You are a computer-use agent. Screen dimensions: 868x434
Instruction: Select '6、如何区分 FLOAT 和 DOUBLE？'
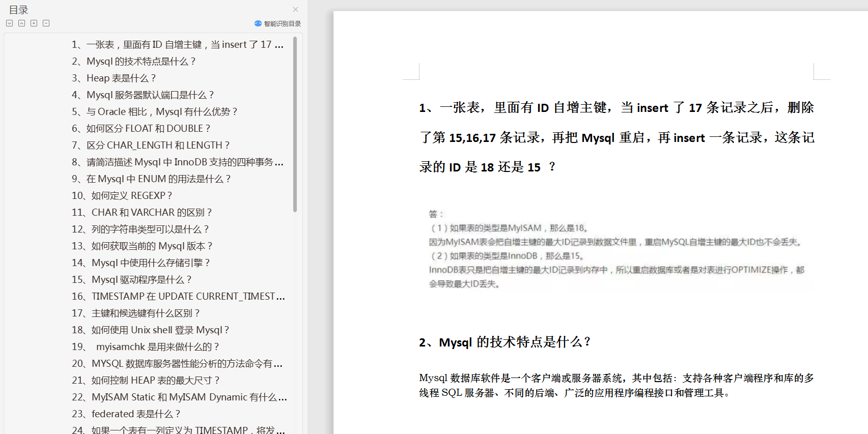click(141, 129)
